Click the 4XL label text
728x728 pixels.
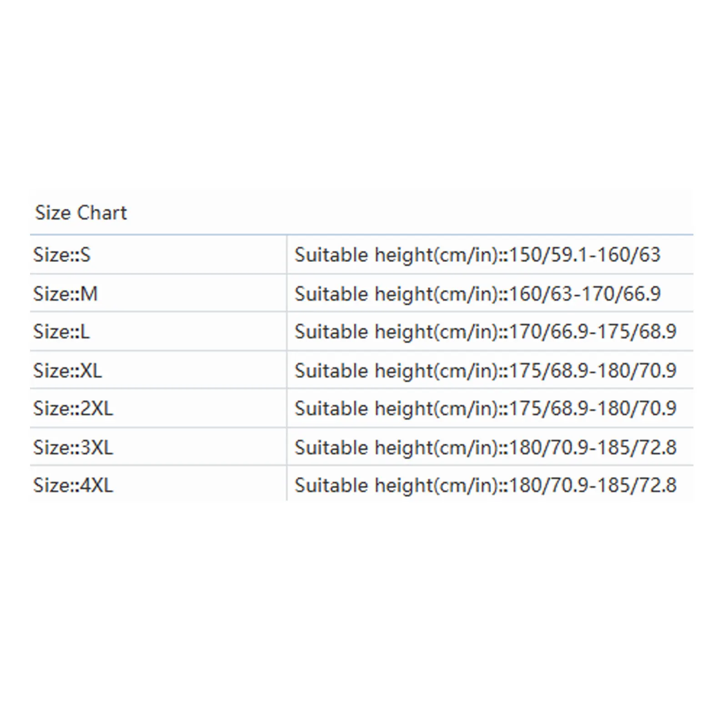pos(96,485)
